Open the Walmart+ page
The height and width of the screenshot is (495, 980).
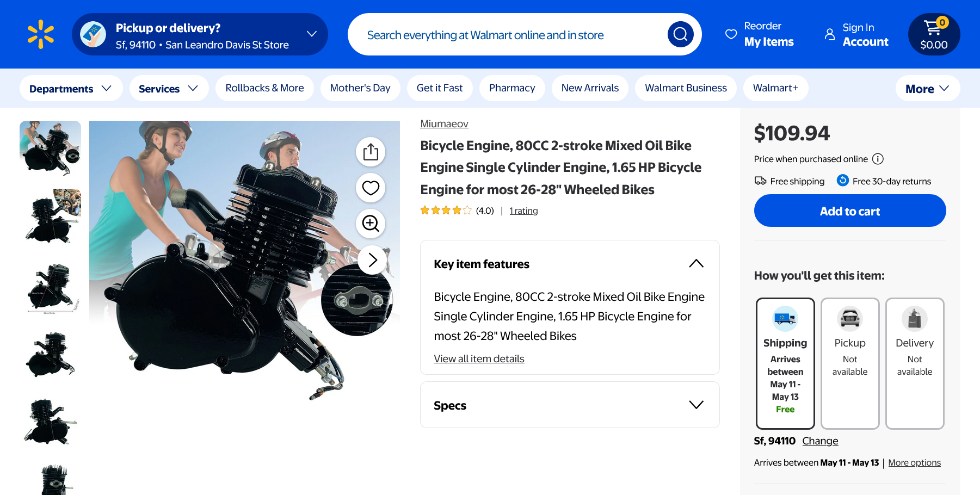click(775, 88)
